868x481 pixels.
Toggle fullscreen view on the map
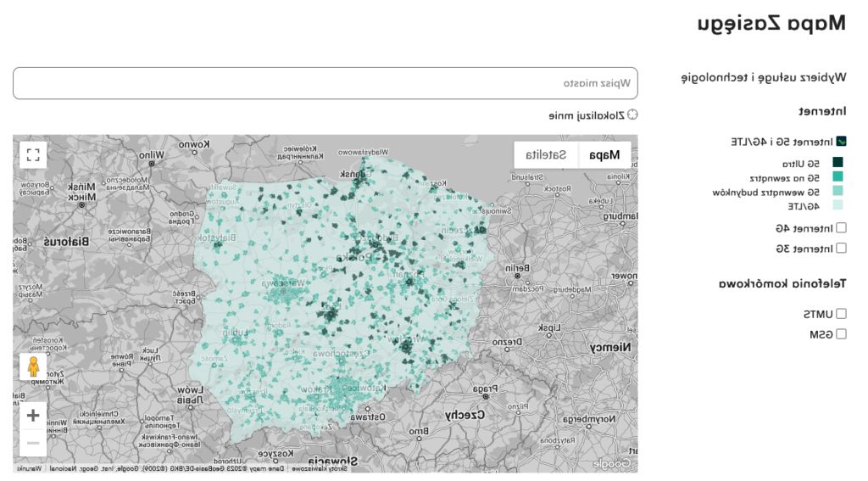tap(33, 154)
